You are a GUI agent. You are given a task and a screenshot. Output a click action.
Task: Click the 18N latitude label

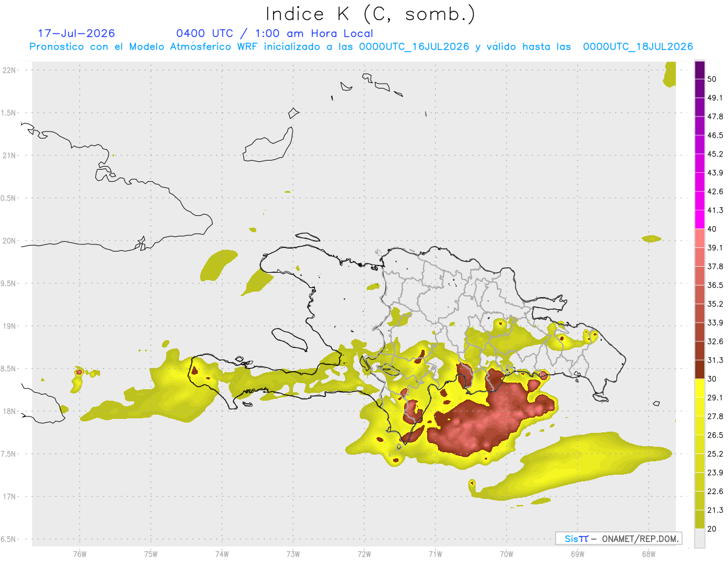9,411
